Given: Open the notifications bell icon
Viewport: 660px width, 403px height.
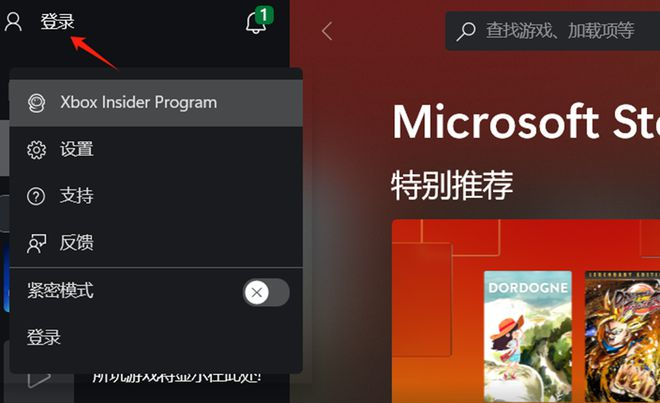Looking at the screenshot, I should pyautogui.click(x=255, y=23).
